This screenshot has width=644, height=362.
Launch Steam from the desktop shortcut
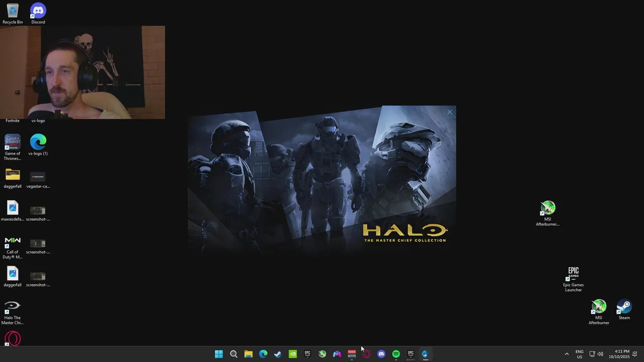tap(624, 310)
